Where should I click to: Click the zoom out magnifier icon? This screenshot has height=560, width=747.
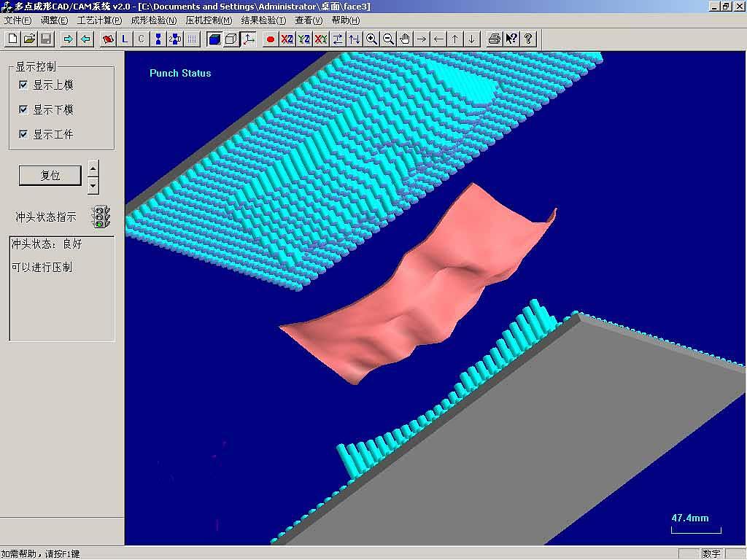point(388,39)
